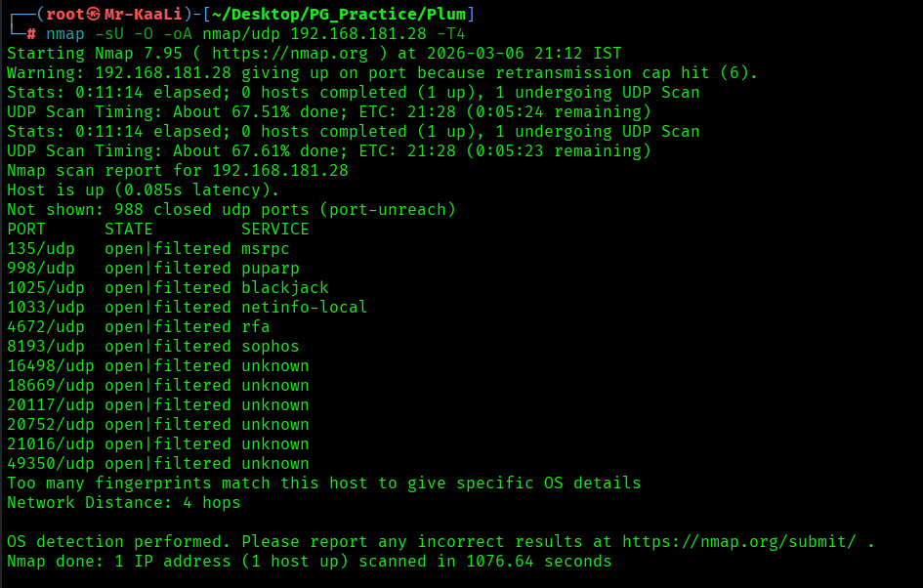Click the Network Distance: 4 hops line
923x588 pixels.
[x=123, y=503]
